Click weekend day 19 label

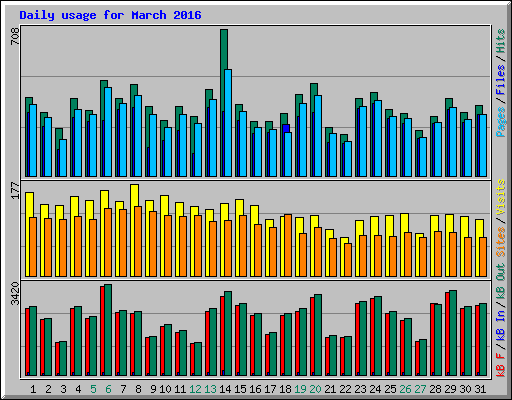(300, 389)
